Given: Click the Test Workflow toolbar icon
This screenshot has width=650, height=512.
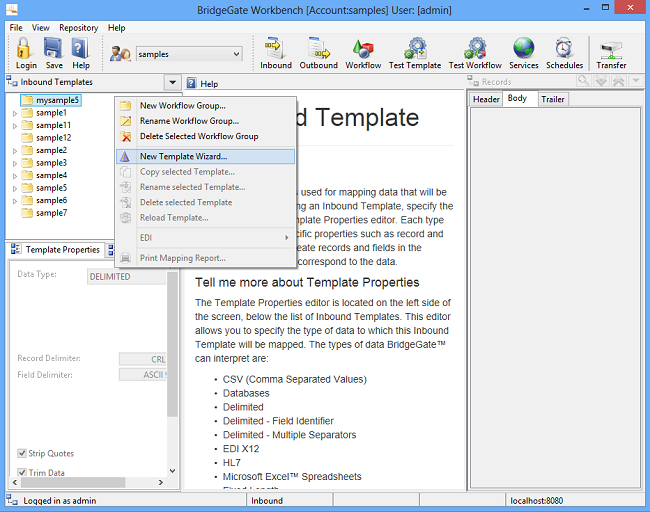Looking at the screenshot, I should point(475,48).
